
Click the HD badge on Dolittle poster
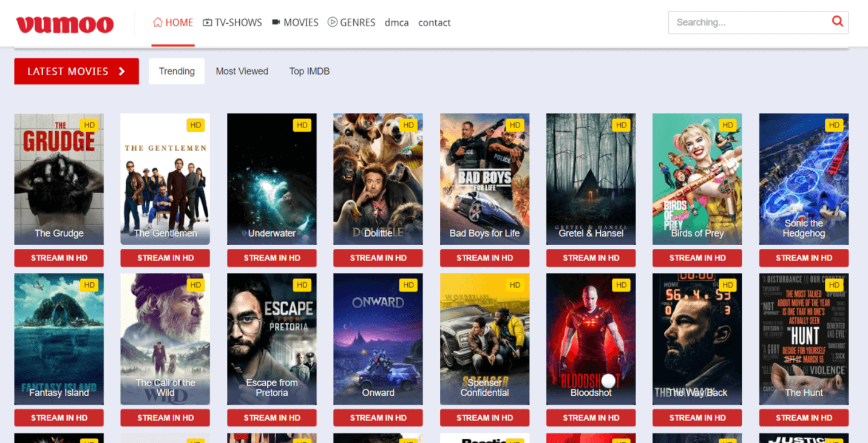(409, 125)
